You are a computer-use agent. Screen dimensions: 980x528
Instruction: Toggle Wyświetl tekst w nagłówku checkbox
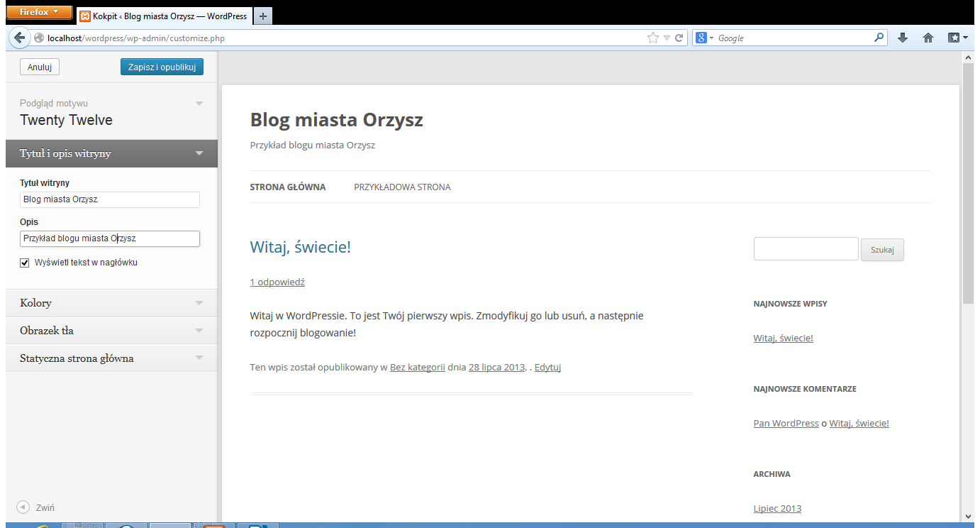tap(25, 263)
